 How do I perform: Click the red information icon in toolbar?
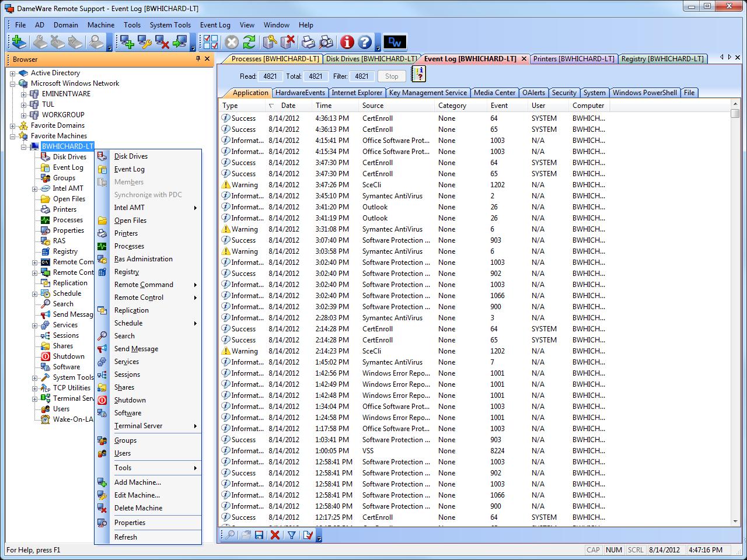tap(347, 42)
